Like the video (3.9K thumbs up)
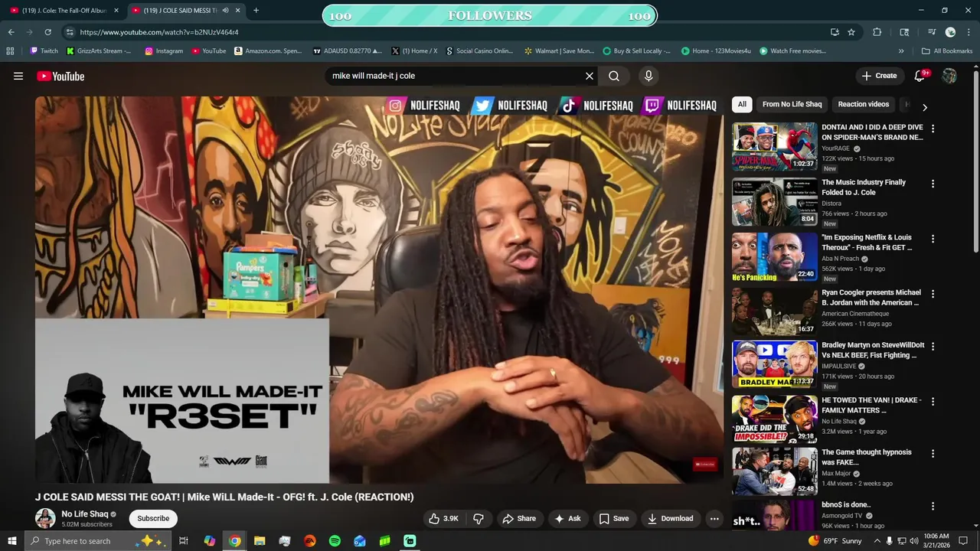The width and height of the screenshot is (980, 551). 443,518
